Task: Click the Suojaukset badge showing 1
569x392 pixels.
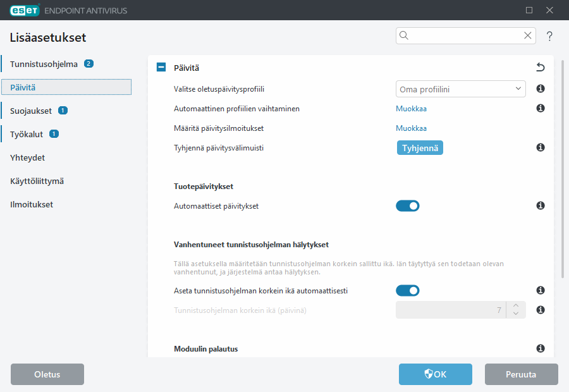Action: [63, 111]
